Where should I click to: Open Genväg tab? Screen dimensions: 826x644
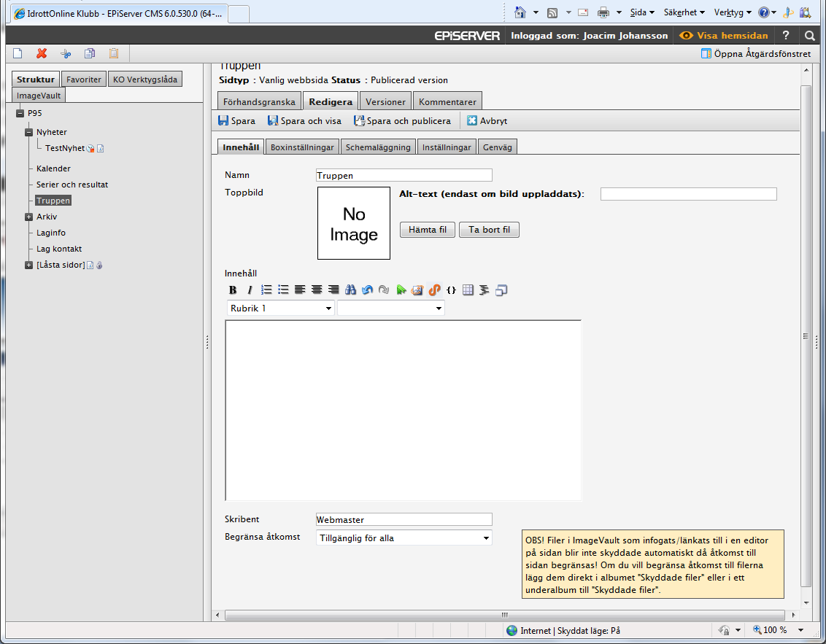click(498, 147)
